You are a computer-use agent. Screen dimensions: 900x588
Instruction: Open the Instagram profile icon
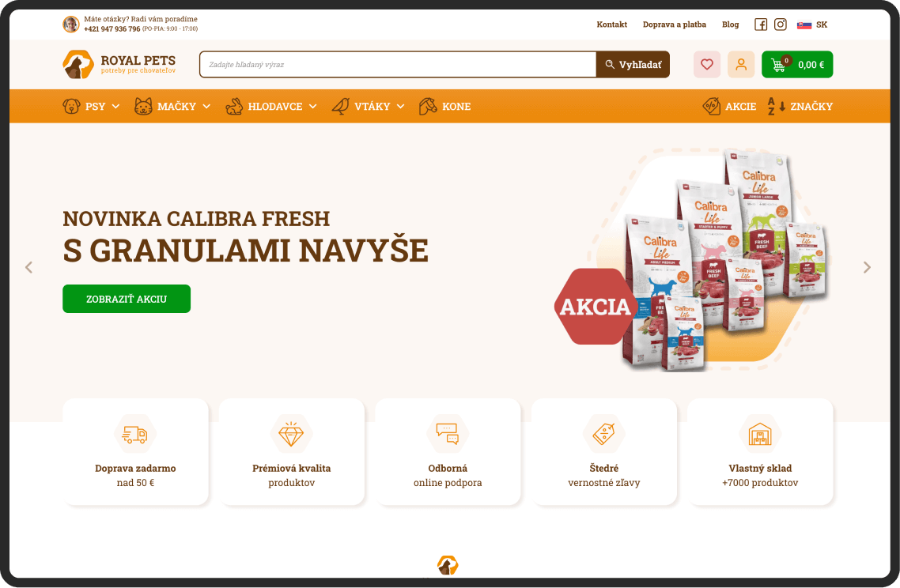coord(780,24)
